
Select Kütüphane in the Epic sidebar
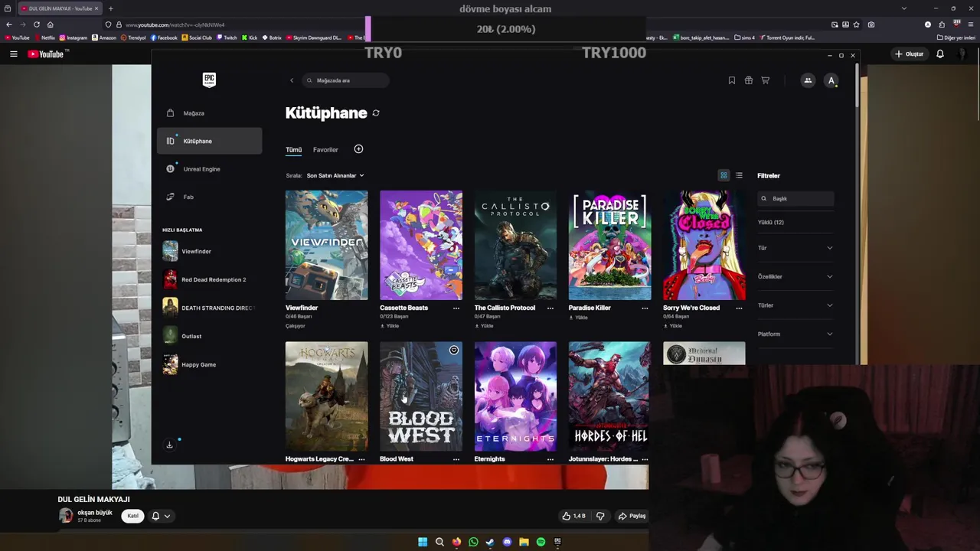click(209, 141)
